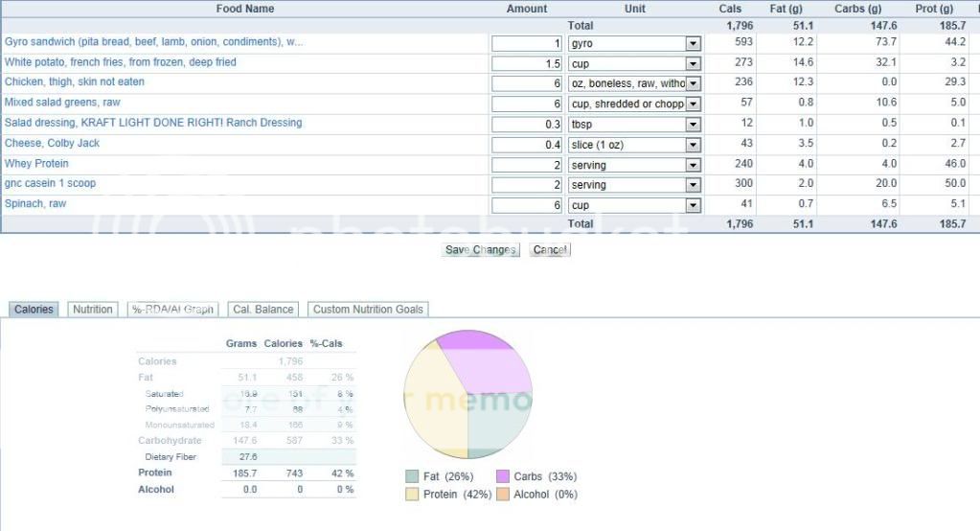Screen dimensions: 980x531
Task: Open Custom Nutrition Goals tab
Action: (368, 310)
